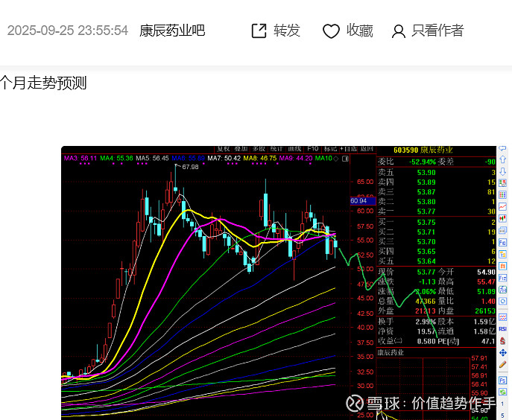Select the red line chart icon

pos(502,206)
